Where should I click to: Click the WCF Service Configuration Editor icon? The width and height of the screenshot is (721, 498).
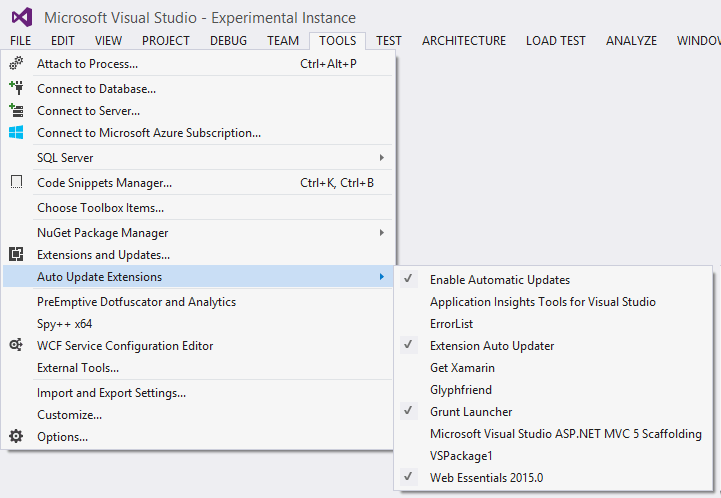[x=16, y=345]
